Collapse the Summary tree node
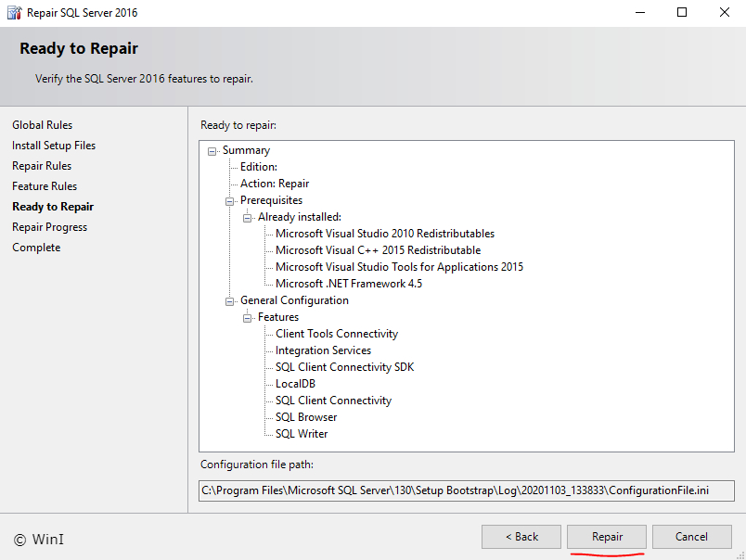746x560 pixels. point(212,149)
